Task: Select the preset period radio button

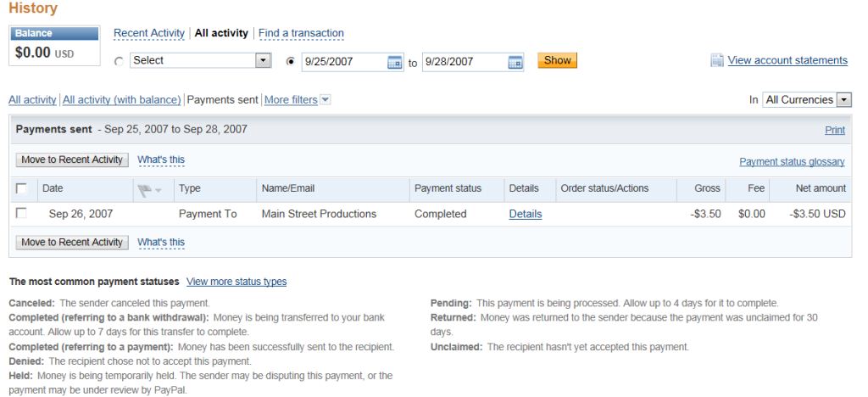Action: [120, 61]
